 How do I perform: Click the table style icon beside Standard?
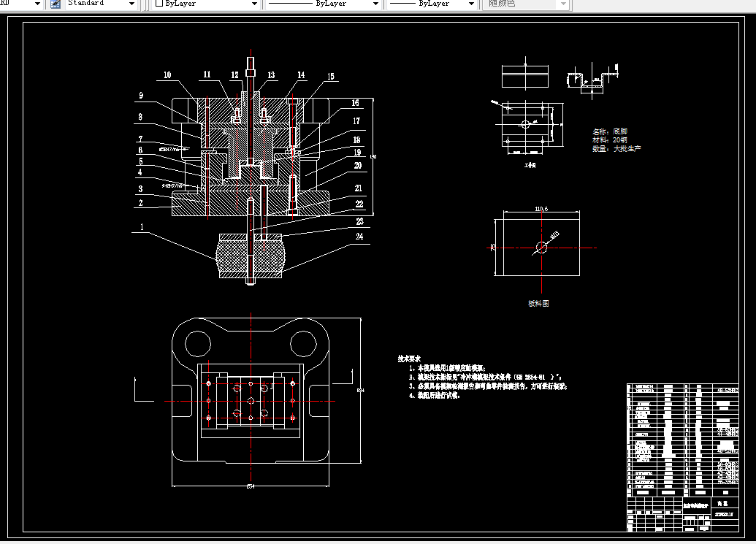(56, 4)
